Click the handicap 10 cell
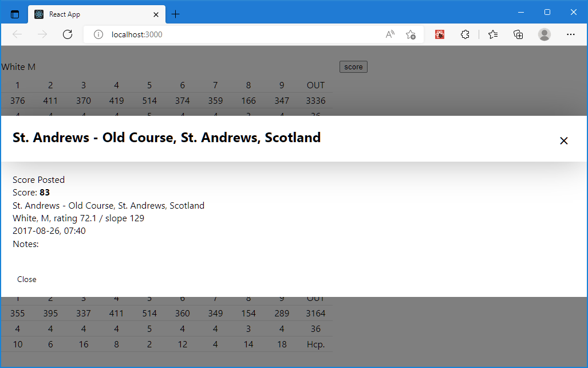This screenshot has height=368, width=588. click(x=18, y=344)
